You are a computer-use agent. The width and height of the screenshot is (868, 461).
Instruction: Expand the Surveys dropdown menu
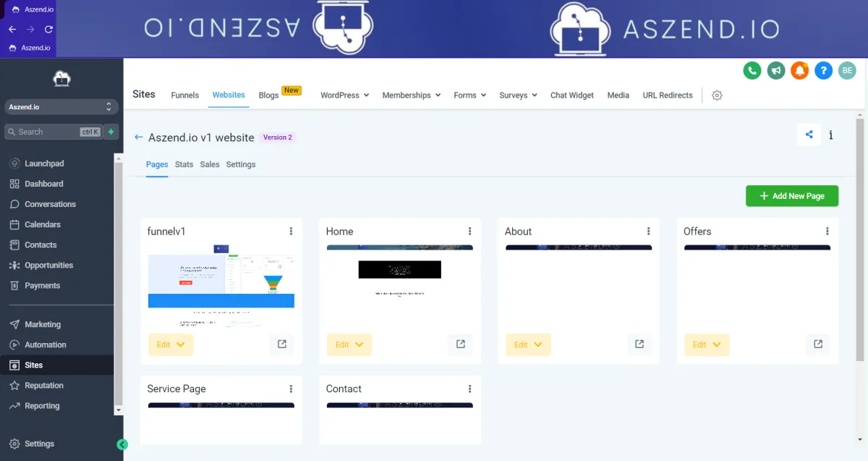(x=519, y=96)
